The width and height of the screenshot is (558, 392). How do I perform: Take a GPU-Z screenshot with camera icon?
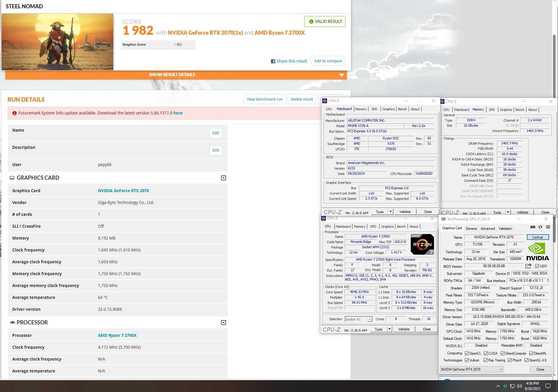pyautogui.click(x=533, y=227)
